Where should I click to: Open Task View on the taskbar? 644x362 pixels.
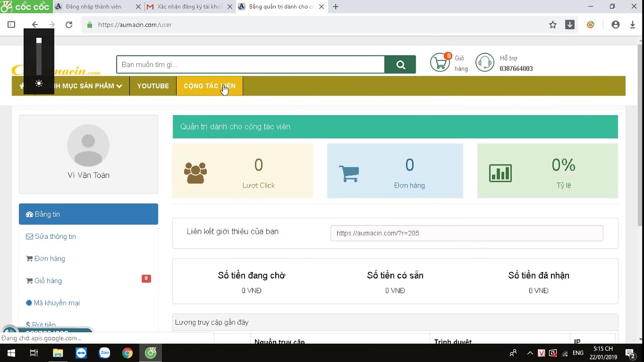pyautogui.click(x=34, y=353)
